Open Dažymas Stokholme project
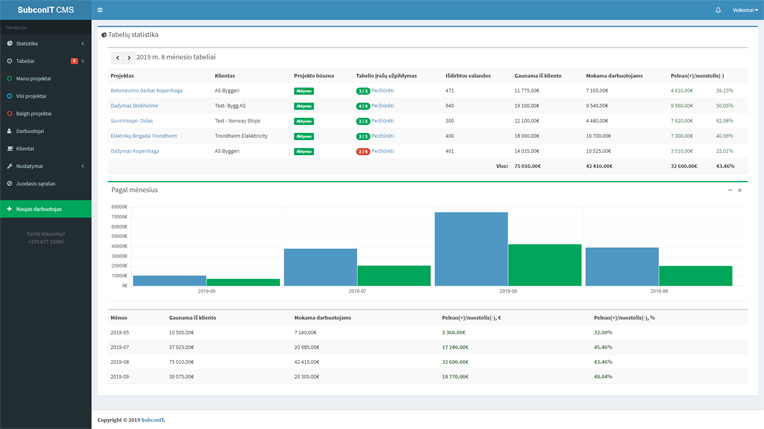This screenshot has height=429, width=764. coord(134,106)
